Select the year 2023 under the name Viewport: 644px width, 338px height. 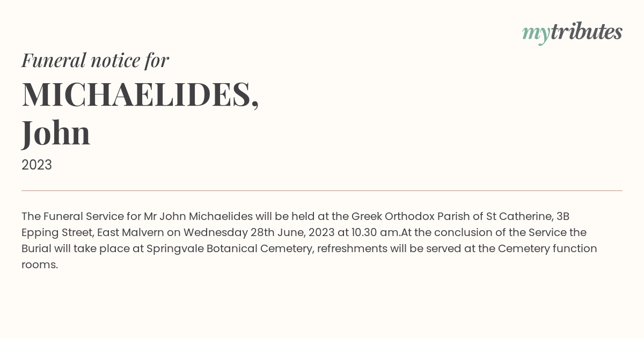point(36,165)
